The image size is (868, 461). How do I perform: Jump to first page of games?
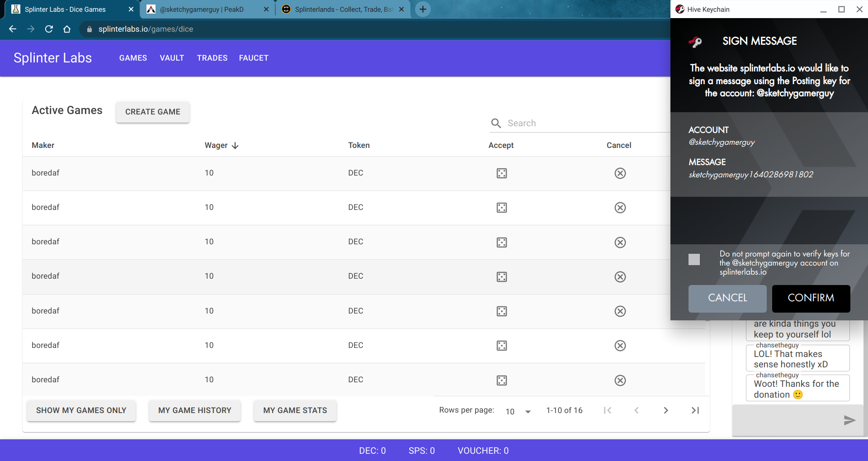(608, 410)
